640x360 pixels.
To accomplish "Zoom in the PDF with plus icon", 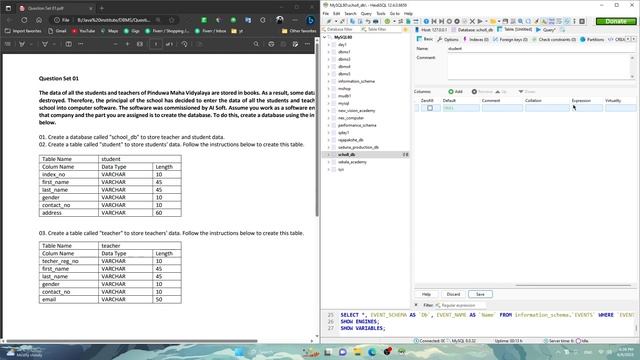I will click(127, 44).
